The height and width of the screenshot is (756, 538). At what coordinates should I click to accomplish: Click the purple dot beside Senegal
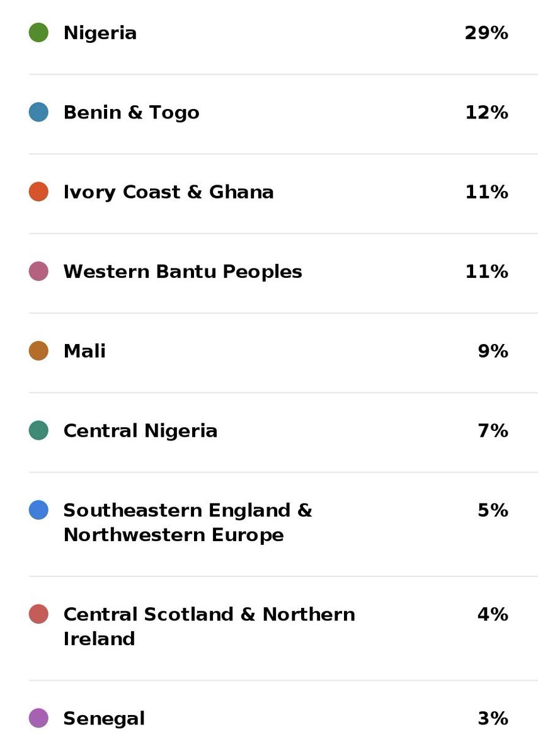pyautogui.click(x=38, y=718)
